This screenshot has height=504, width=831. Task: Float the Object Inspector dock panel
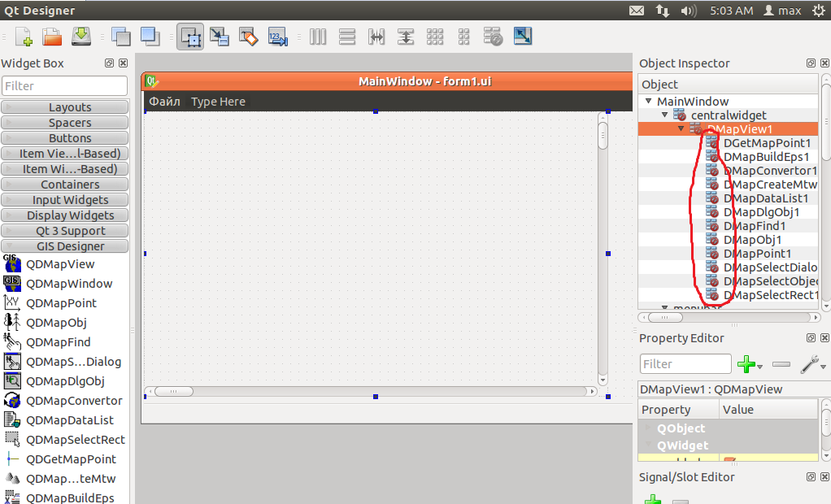(x=811, y=63)
